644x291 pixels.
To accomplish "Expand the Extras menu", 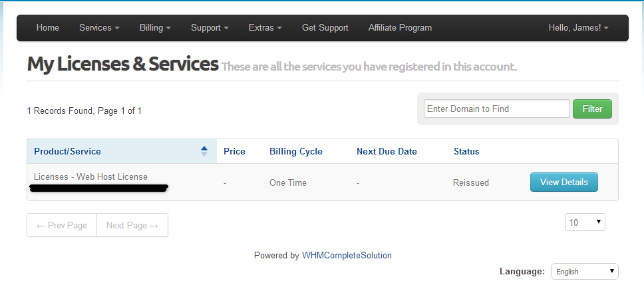I will tap(265, 27).
